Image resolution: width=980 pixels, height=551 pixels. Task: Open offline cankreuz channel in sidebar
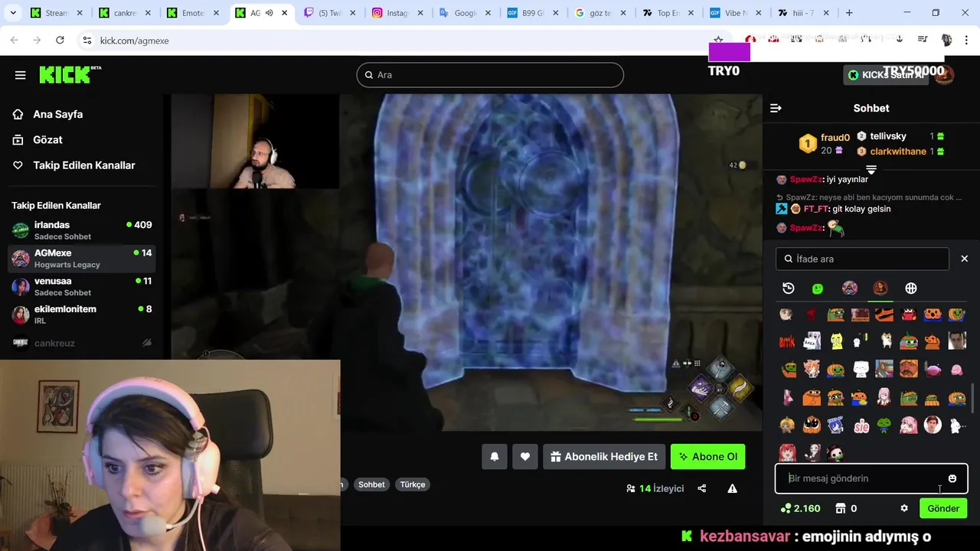82,343
